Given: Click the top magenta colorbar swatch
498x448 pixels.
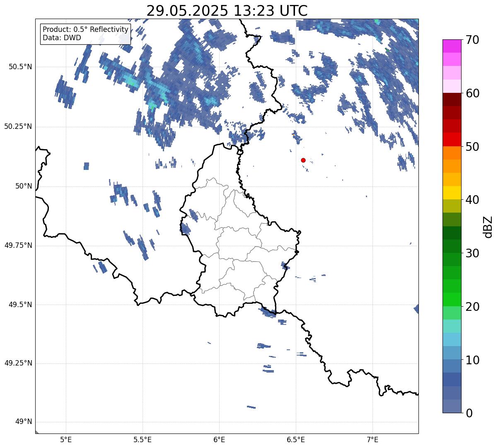Looking at the screenshot, I should pyautogui.click(x=452, y=46).
